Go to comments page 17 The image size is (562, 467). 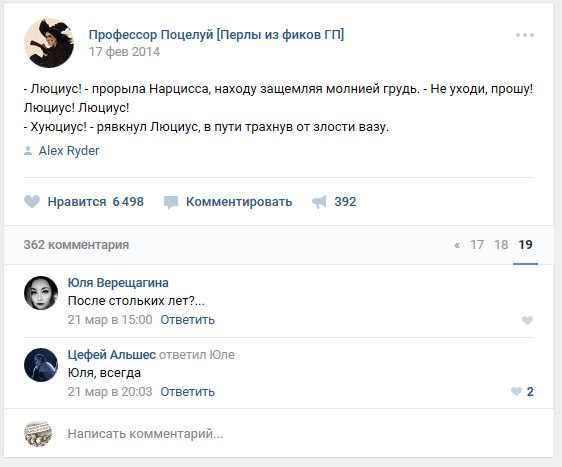click(x=477, y=245)
